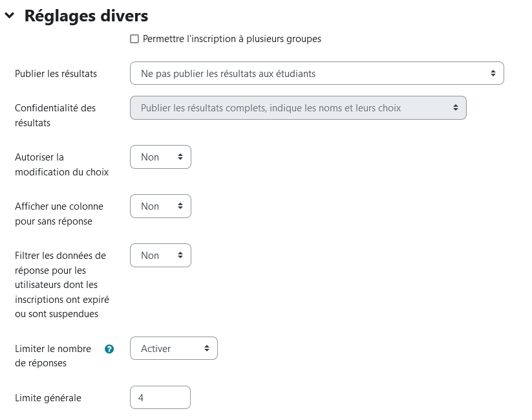Focus the Limite générale input field

160,398
